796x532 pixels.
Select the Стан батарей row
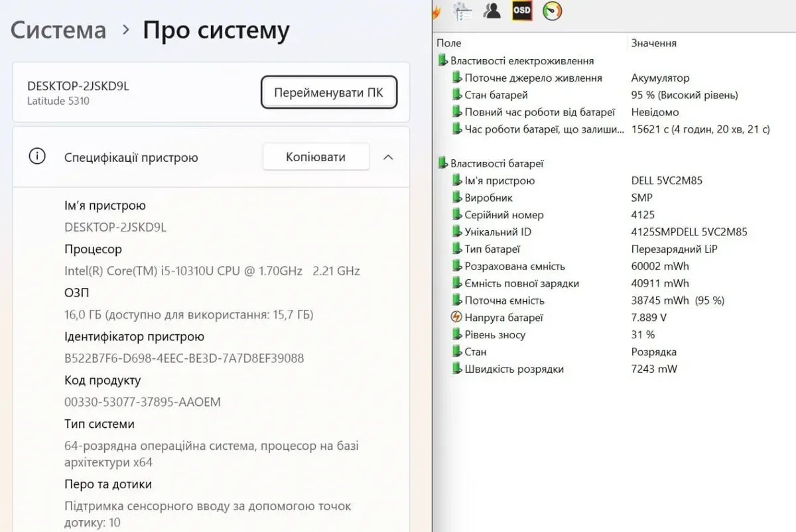click(x=496, y=95)
